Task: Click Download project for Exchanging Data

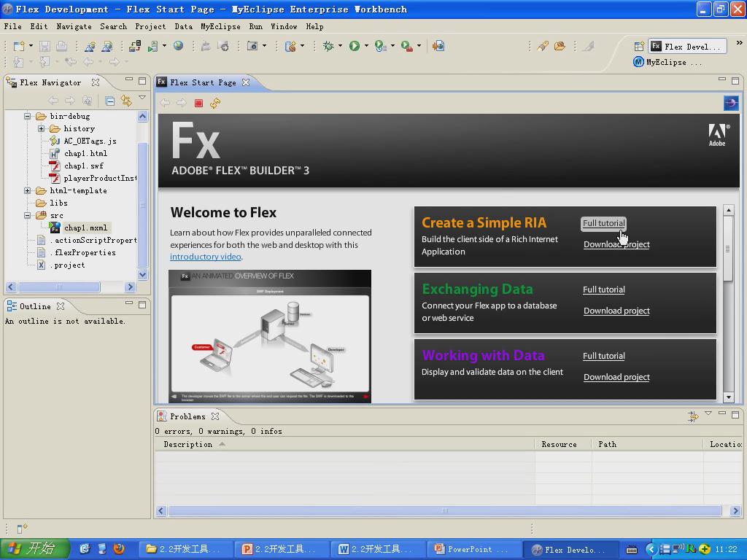Action: 616,311
